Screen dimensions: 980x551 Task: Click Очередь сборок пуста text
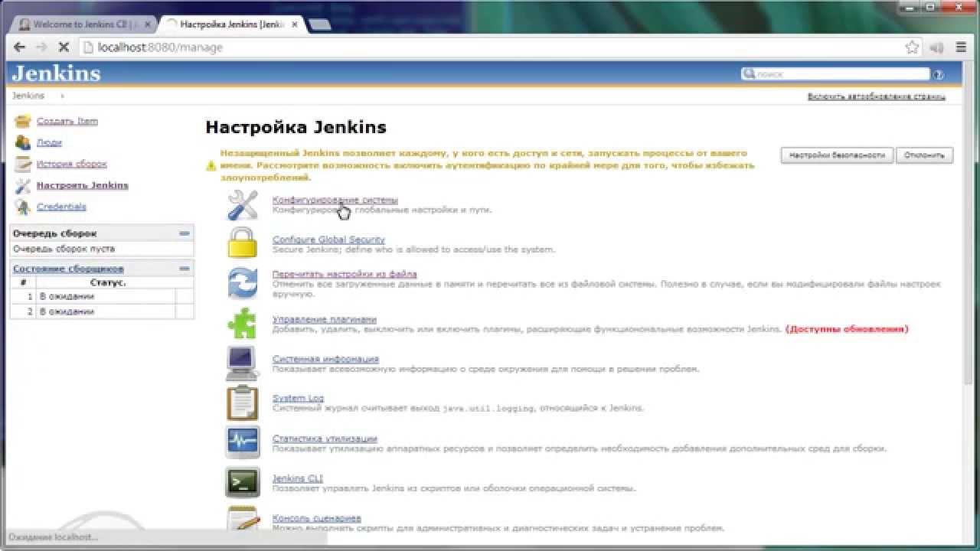tap(64, 249)
